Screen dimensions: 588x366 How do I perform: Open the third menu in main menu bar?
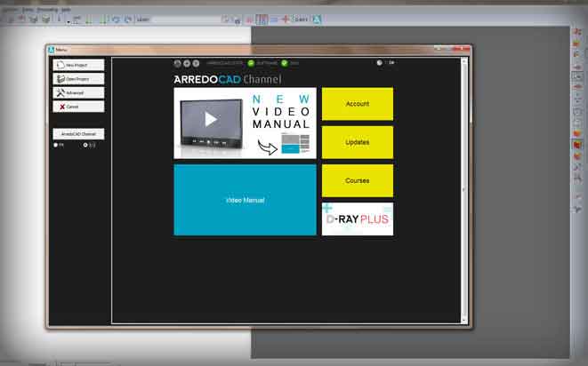click(x=47, y=10)
